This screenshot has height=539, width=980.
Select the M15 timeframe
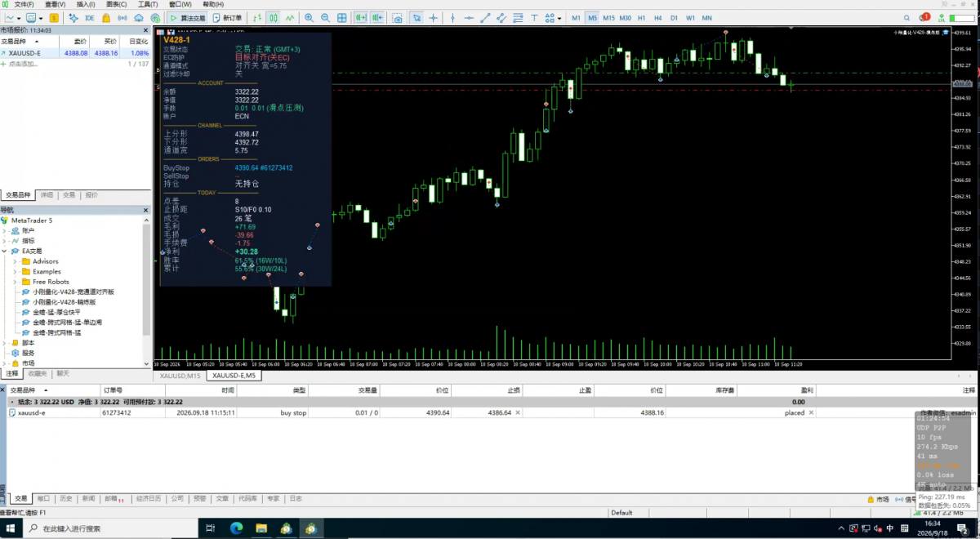point(608,17)
